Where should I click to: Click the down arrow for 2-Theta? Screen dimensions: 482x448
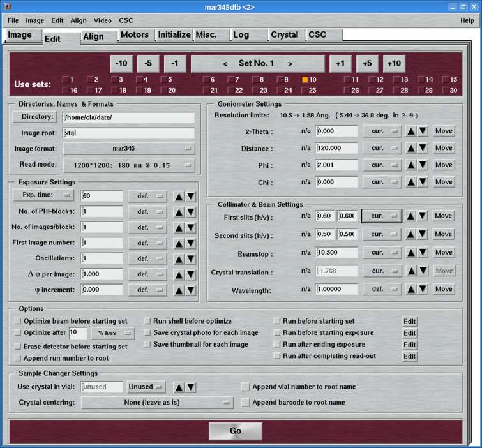[x=423, y=131]
